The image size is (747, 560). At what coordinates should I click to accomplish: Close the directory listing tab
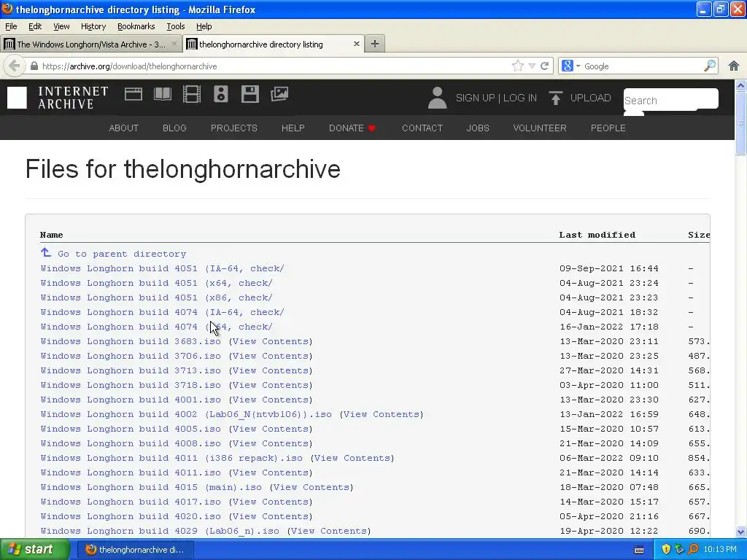tap(356, 44)
